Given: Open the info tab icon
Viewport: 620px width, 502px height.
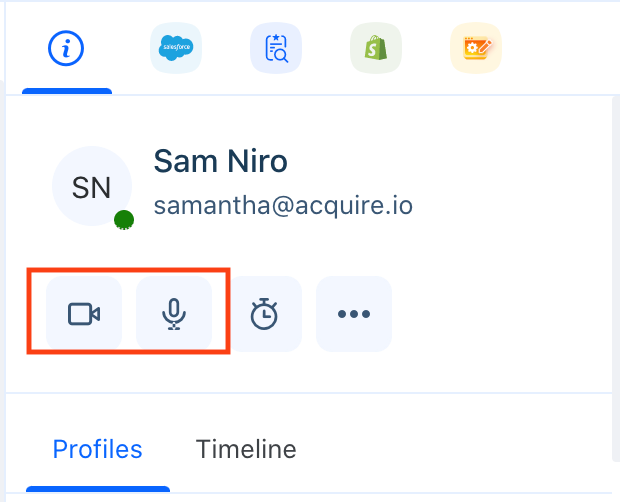Looking at the screenshot, I should 66,48.
